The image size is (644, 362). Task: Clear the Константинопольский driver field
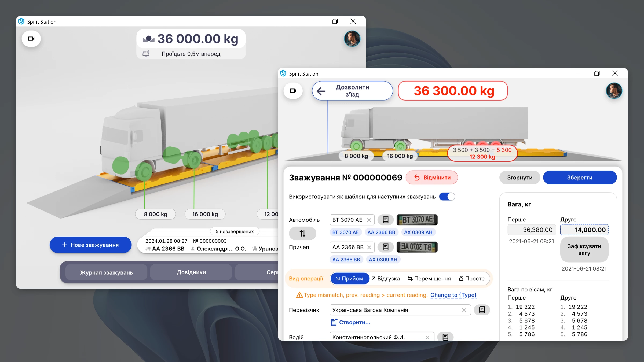[427, 337]
